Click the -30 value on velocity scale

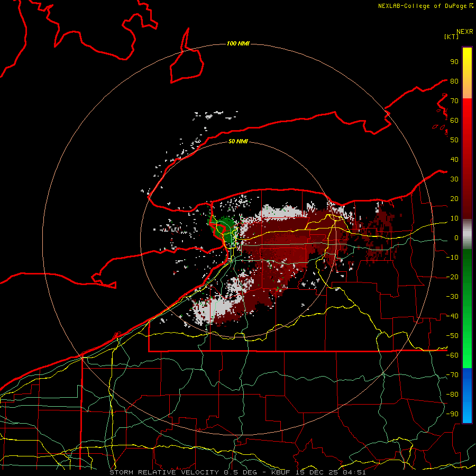tap(452, 297)
